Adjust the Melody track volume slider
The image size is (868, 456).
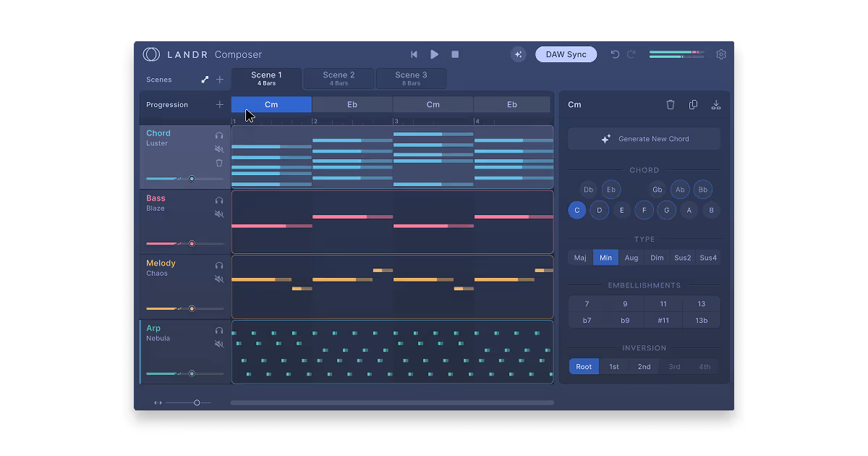192,308
